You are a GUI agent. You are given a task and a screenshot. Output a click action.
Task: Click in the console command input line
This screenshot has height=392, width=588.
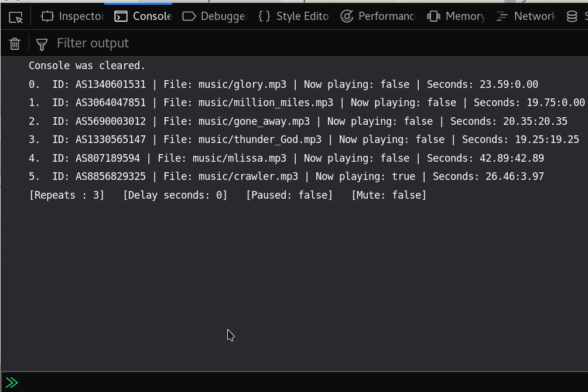tap(293, 383)
